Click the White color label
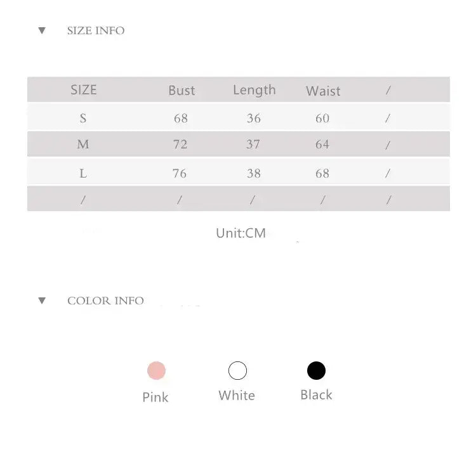476x454 pixels. (x=237, y=395)
